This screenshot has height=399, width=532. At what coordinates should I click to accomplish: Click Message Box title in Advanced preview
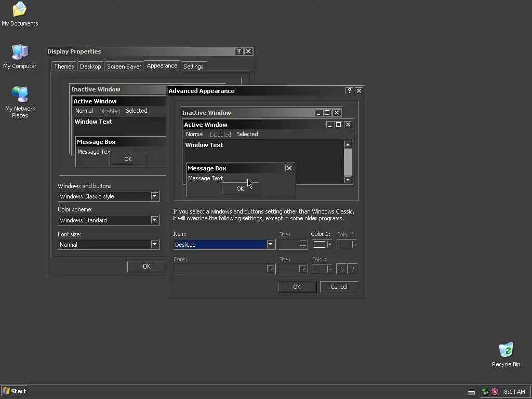(207, 168)
